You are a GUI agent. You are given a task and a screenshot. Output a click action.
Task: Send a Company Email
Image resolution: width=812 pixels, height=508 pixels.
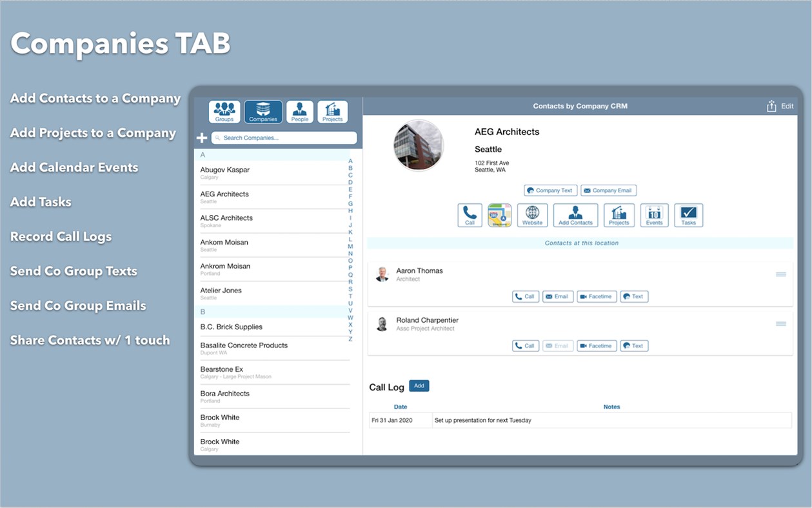pyautogui.click(x=608, y=190)
